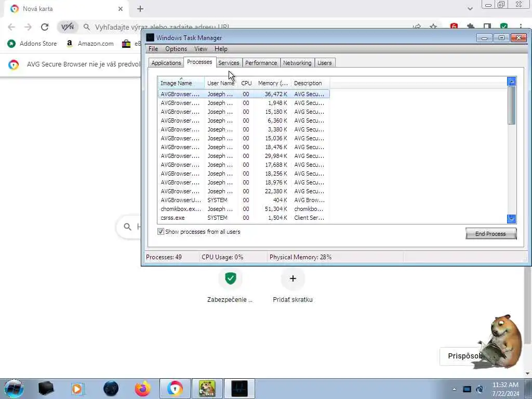Screen dimensions: 532x399
Task: Reload the page with the refresh icon
Action: [45, 27]
